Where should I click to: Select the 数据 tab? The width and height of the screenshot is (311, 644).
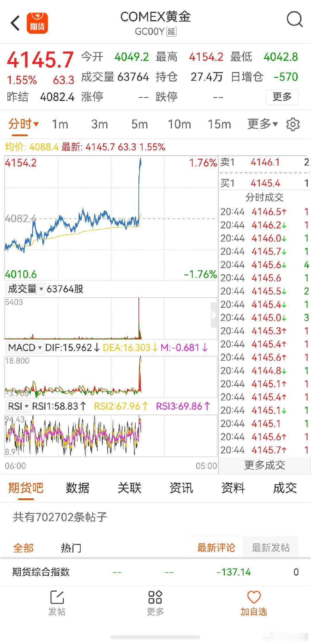pyautogui.click(x=78, y=488)
